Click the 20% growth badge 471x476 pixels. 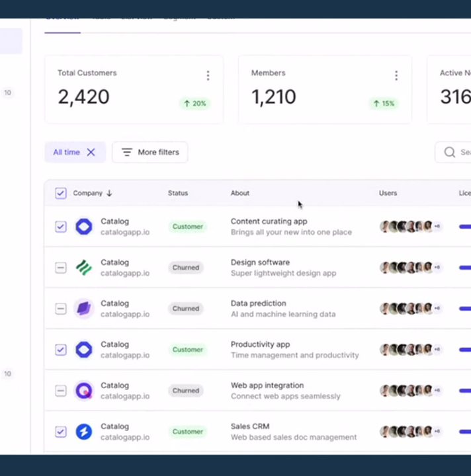[194, 104]
